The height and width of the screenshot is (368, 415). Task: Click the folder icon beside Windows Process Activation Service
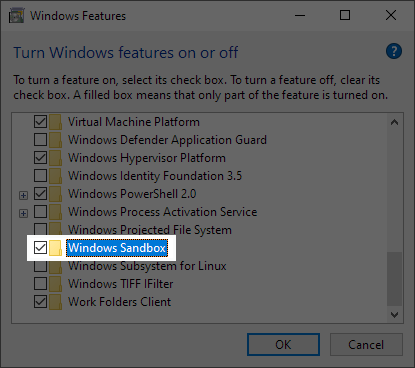click(55, 212)
